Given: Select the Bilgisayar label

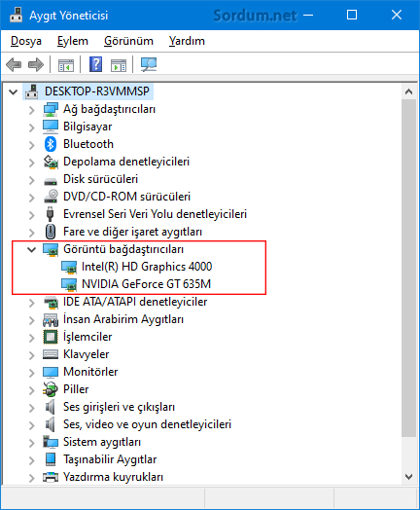Looking at the screenshot, I should click(87, 127).
